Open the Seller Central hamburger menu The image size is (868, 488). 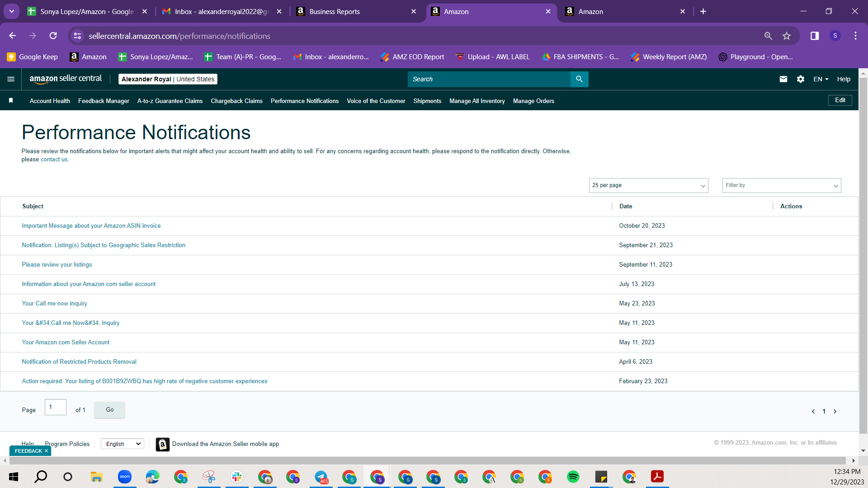[x=11, y=79]
